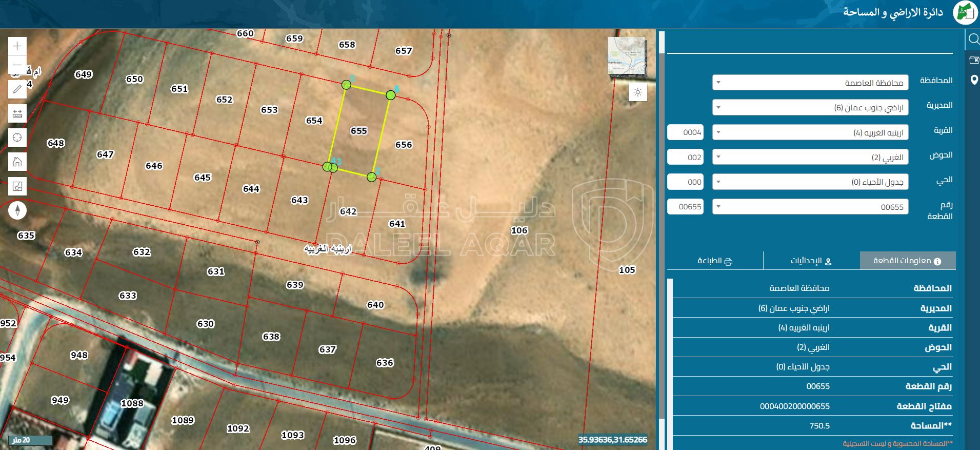This screenshot has width=980, height=450.
Task: Select the pencil draw tool
Action: [x=17, y=89]
